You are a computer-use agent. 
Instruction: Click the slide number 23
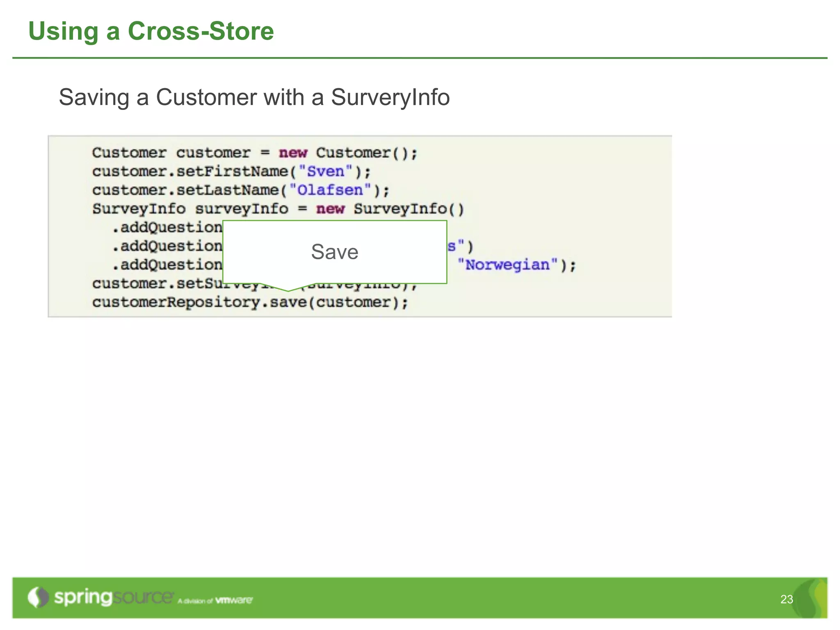[x=787, y=599]
